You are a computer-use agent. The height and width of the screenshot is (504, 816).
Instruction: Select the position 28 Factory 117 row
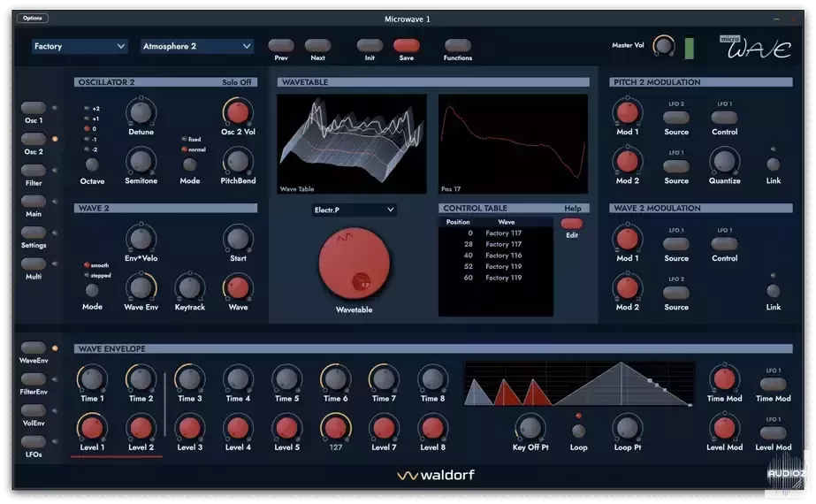(495, 244)
